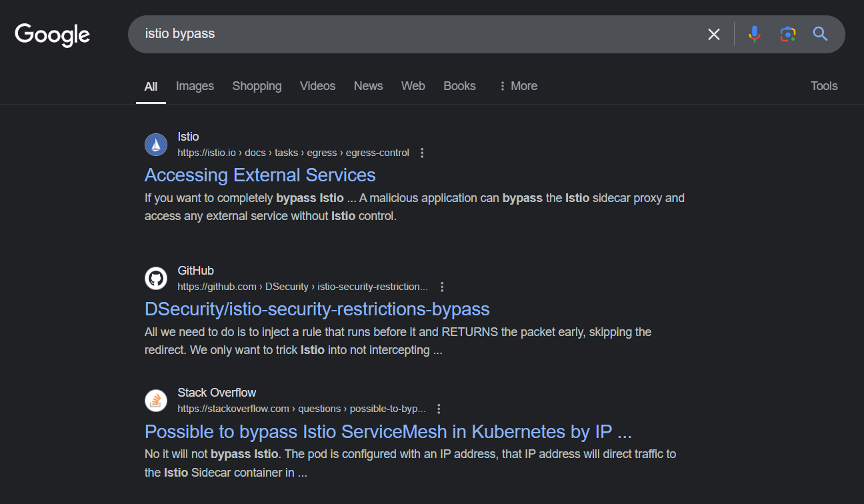Open options menu for GitHub result
Screen dimensions: 864x504
(x=441, y=287)
